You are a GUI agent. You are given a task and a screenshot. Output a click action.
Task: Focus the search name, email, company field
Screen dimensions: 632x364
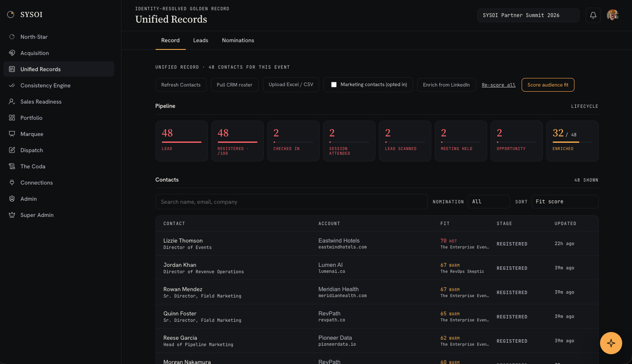(x=291, y=202)
